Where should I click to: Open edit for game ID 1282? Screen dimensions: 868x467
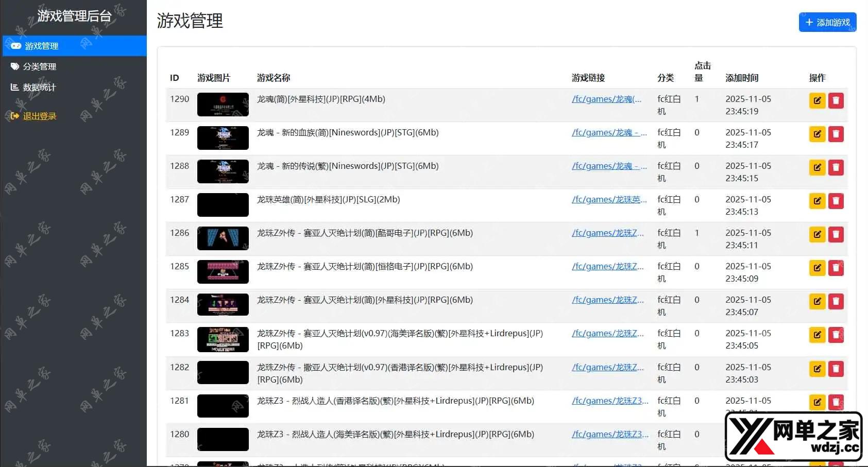817,369
